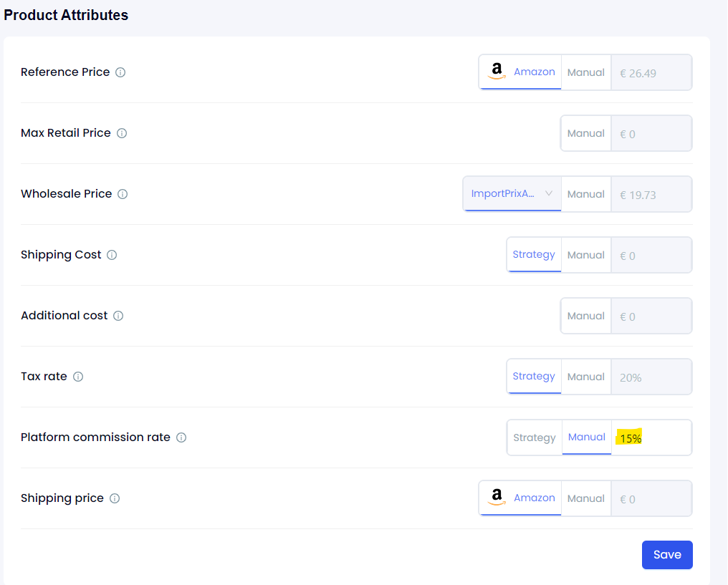
Task: Set Platform commission rate to Strategy
Action: [535, 437]
